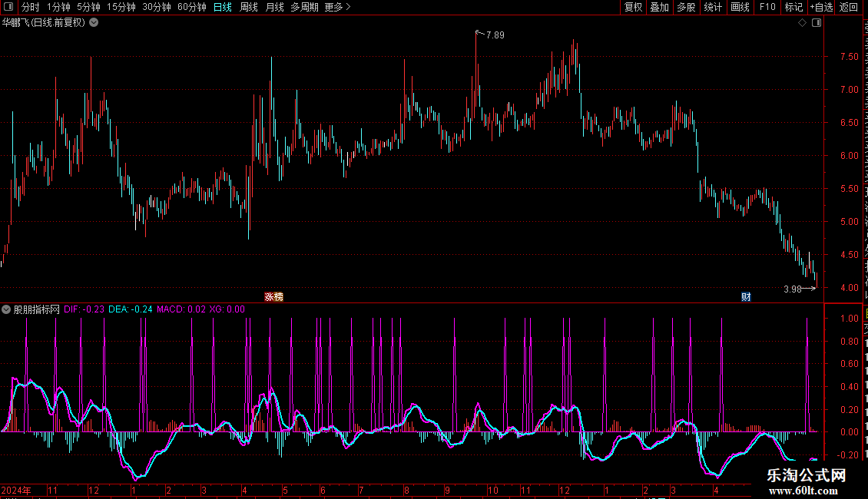
Task: Click the 7.50 price axis label
Action: [849, 57]
